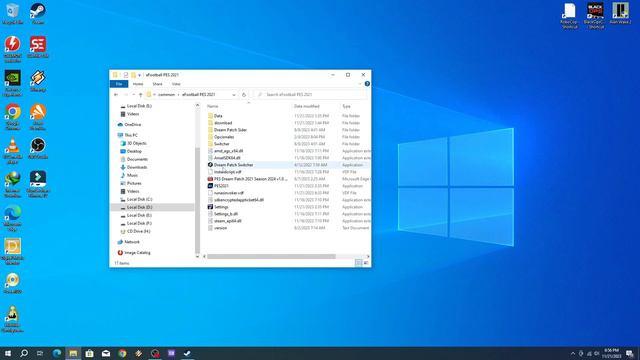This screenshot has width=640, height=360.
Task: Select Pictures in navigation pane
Action: point(131,183)
